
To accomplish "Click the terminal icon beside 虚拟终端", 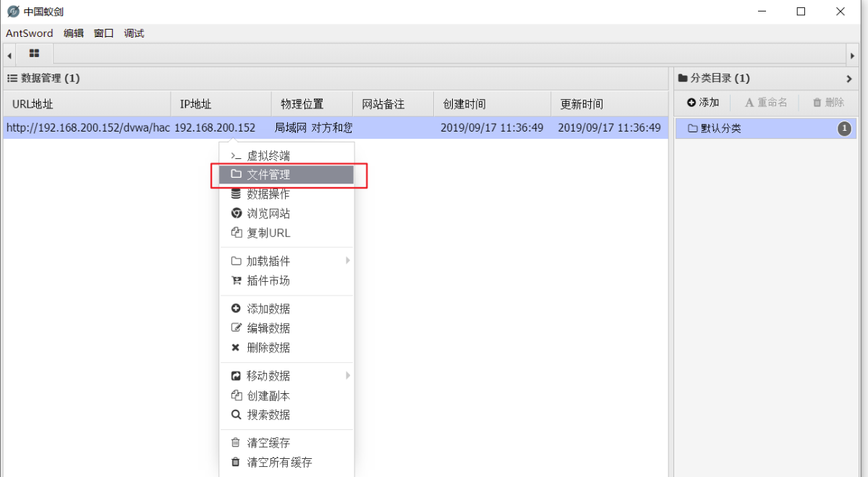I will point(236,155).
